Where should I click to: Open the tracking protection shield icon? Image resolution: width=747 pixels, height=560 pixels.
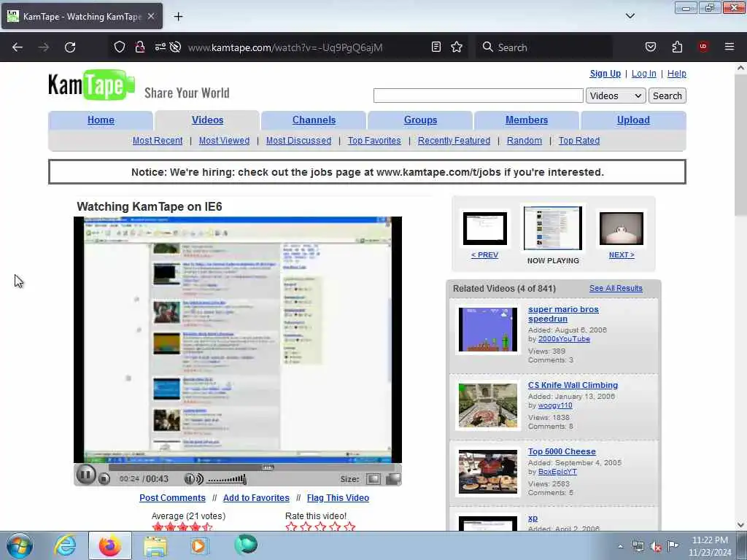point(119,47)
